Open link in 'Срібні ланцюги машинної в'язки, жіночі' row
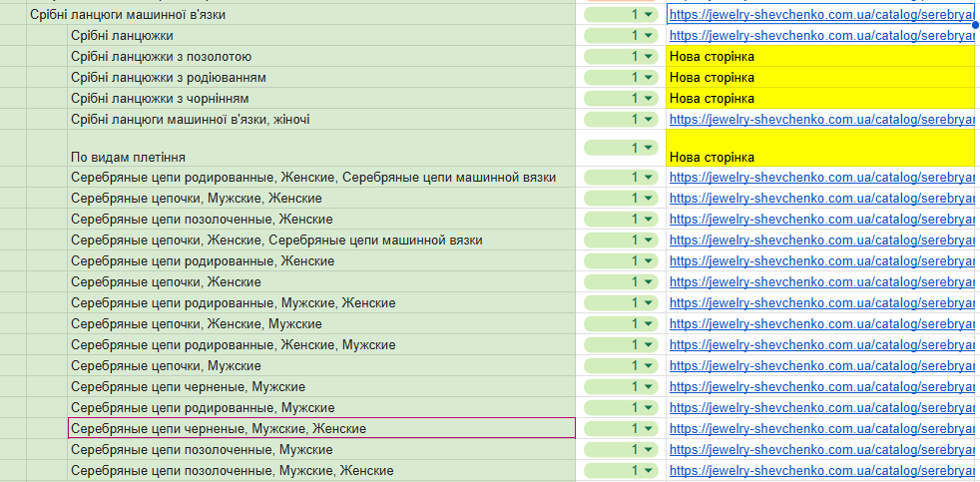980x482 pixels. click(x=822, y=119)
